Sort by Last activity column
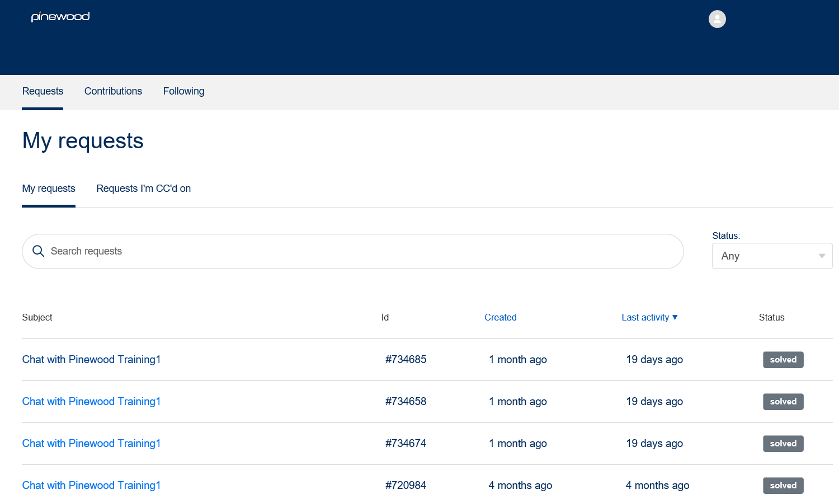 (x=649, y=317)
